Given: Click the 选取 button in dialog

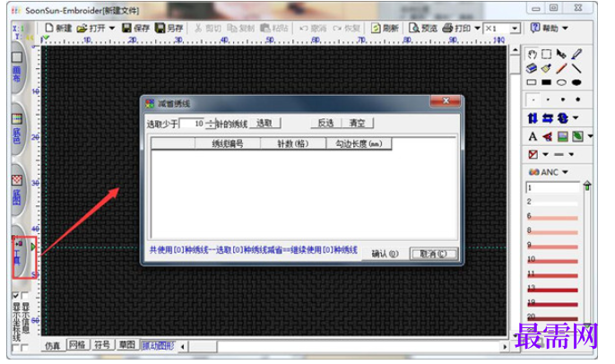Looking at the screenshot, I should pyautogui.click(x=264, y=123).
